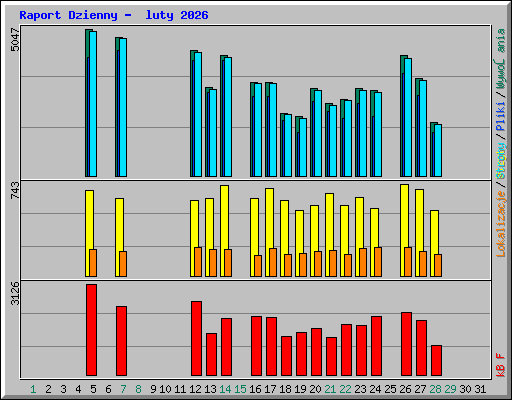Image resolution: width=512 pixels, height=400 pixels.
Task: Select the red bar for day 12
Action: [196, 338]
